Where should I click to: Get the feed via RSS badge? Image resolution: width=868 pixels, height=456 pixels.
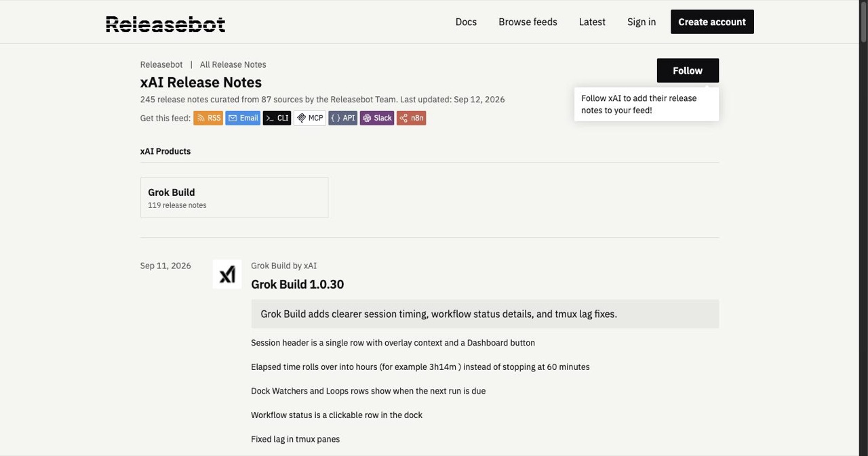[x=208, y=118]
